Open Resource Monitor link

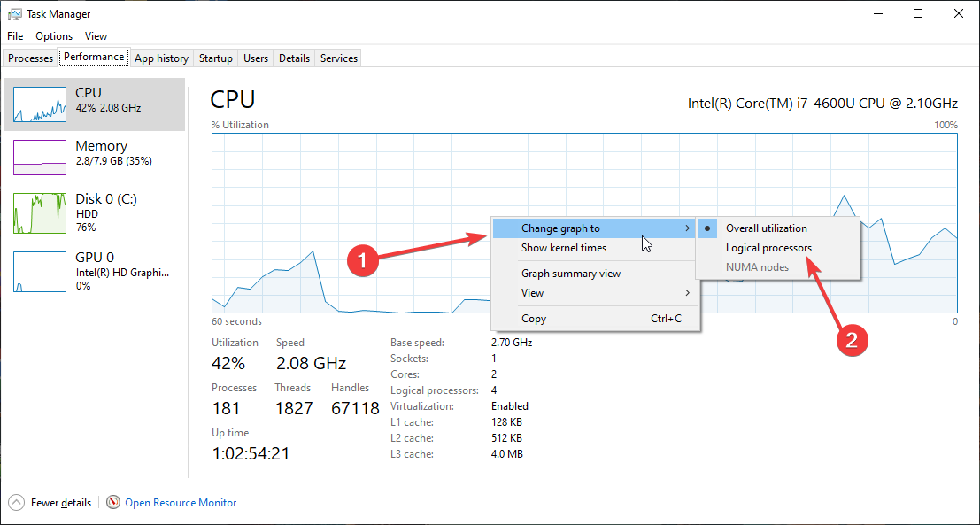[x=181, y=503]
